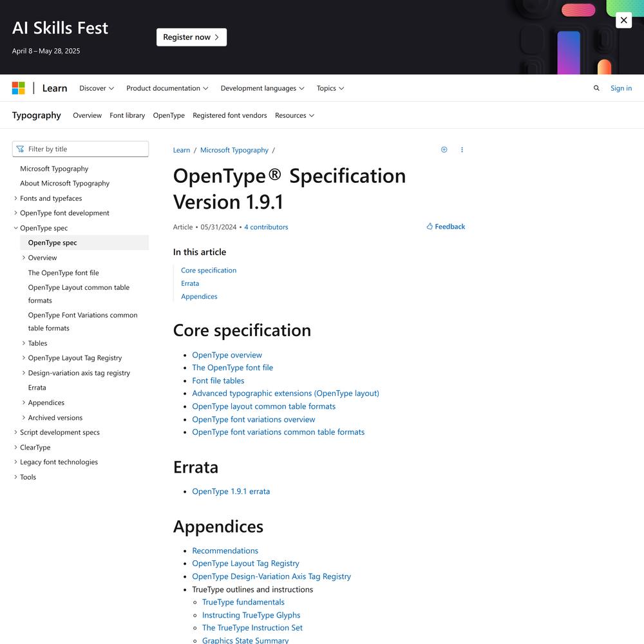This screenshot has height=644, width=644.
Task: Open the Discover dropdown menu
Action: coord(97,88)
